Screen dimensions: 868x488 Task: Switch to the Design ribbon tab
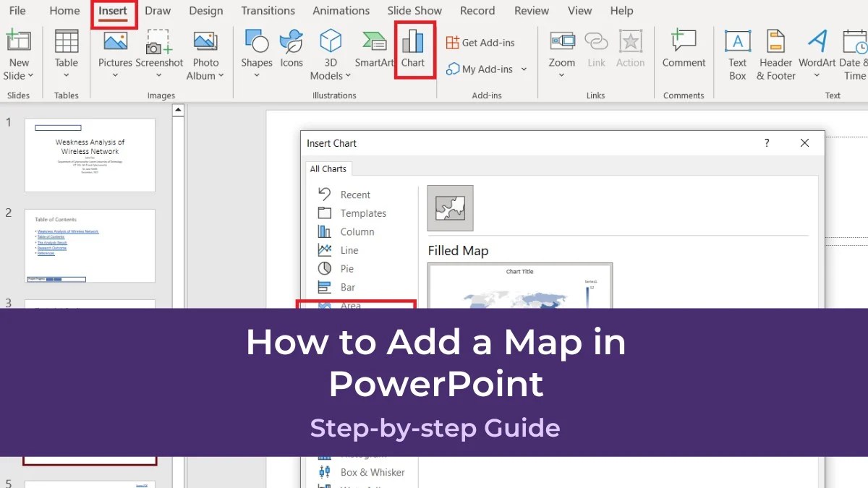pyautogui.click(x=206, y=10)
